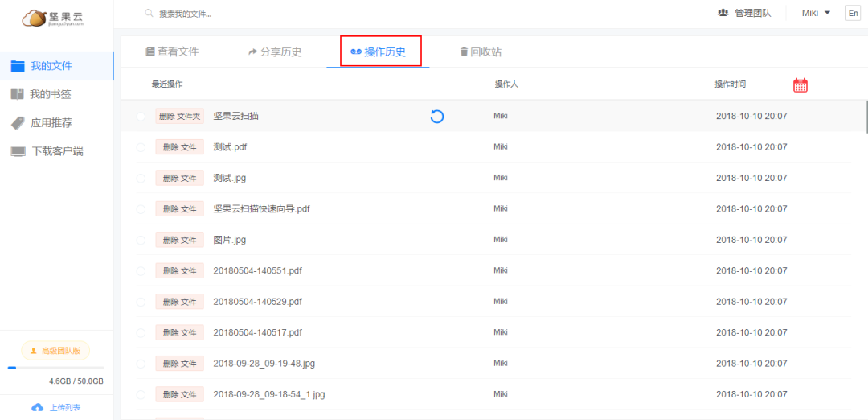868x420 pixels.
Task: Click the 查看文件 document icon
Action: (150, 52)
